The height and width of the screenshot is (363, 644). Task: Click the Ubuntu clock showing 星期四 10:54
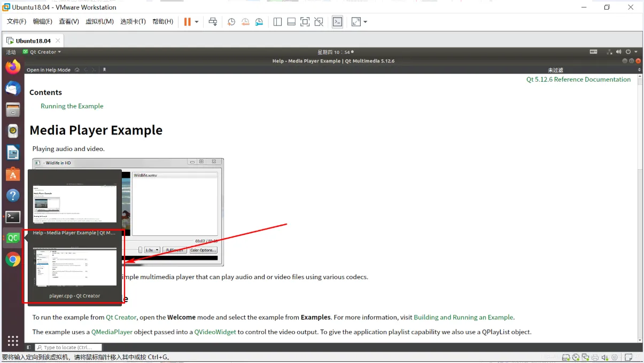[335, 52]
